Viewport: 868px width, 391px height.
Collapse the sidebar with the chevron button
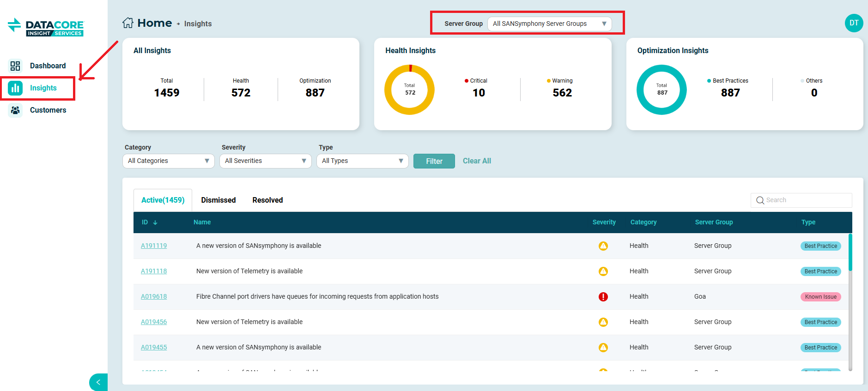98,382
